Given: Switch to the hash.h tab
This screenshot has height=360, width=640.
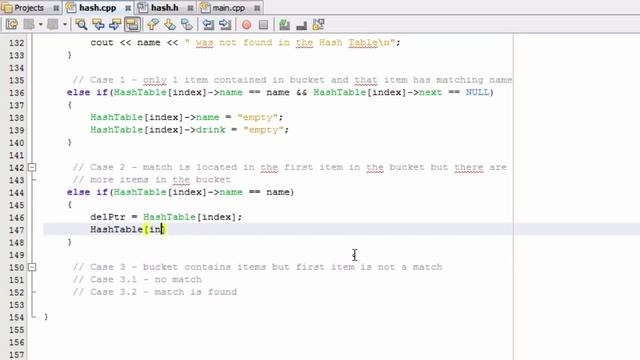Looking at the screenshot, I should pos(164,8).
